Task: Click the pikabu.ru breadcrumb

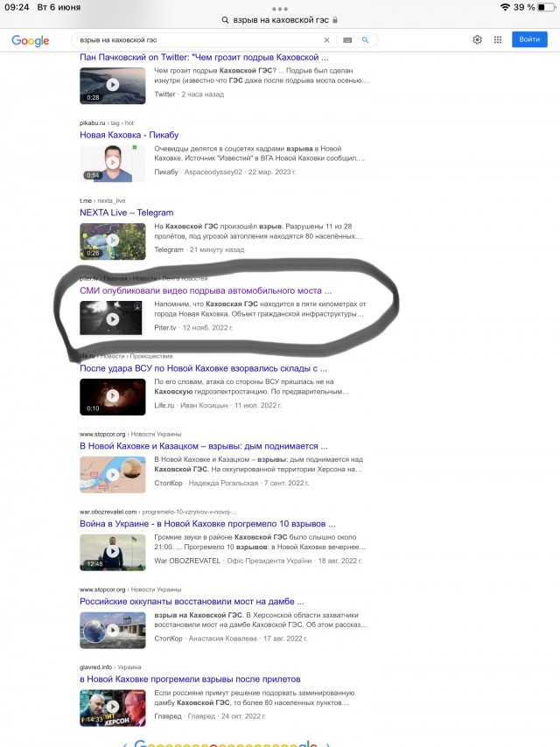Action: [x=107, y=123]
